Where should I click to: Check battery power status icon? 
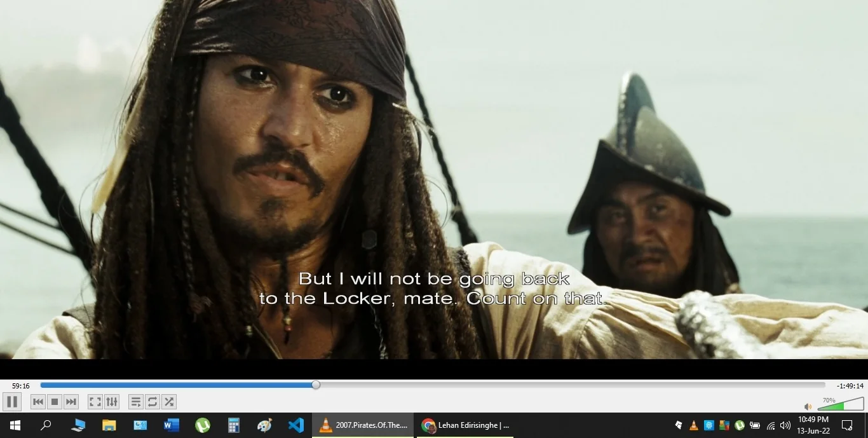coord(755,425)
